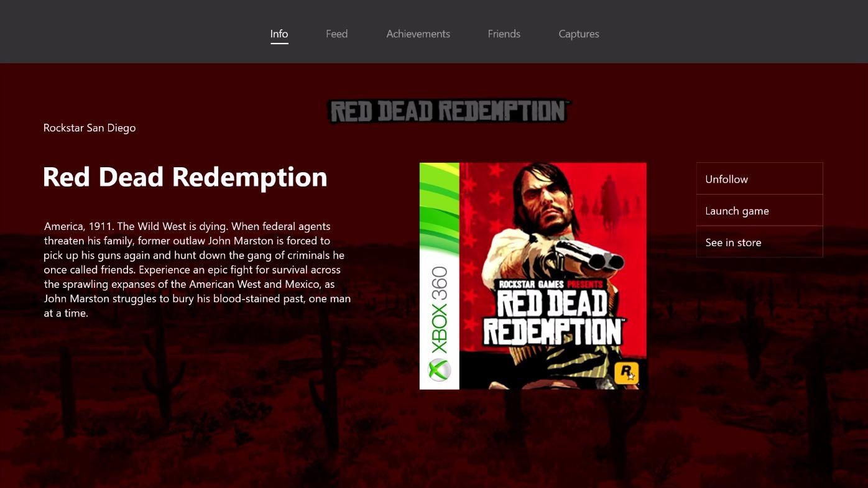Viewport: 868px width, 488px height.
Task: Select the game box art thumbnail
Action: coord(533,276)
